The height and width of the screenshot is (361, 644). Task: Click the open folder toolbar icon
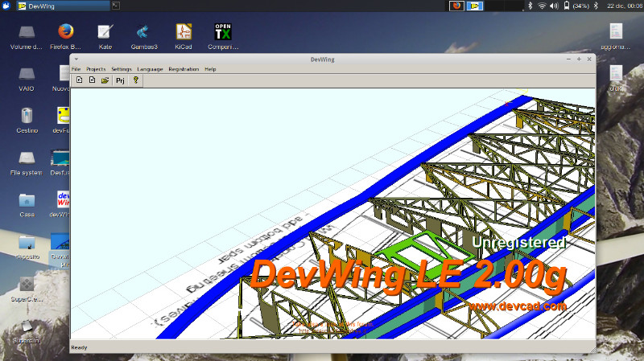[105, 80]
